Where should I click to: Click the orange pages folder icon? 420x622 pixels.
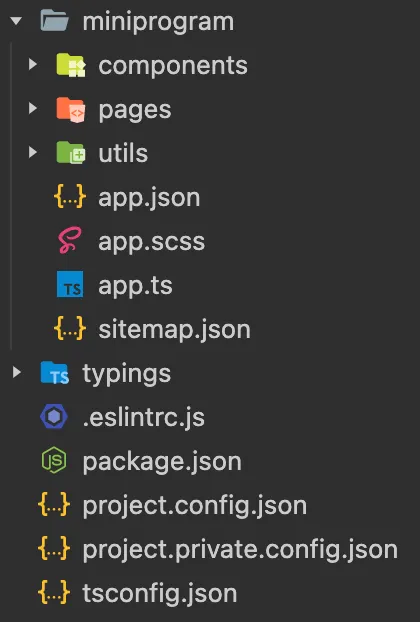(x=71, y=109)
